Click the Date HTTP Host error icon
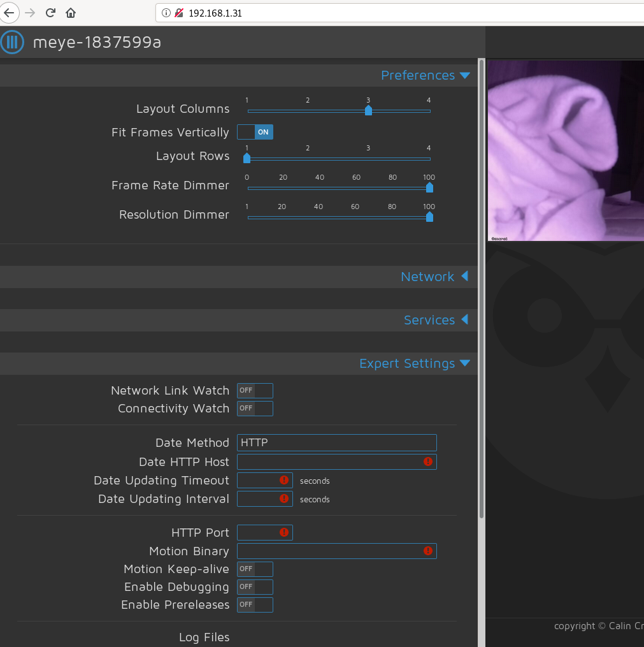 [428, 462]
